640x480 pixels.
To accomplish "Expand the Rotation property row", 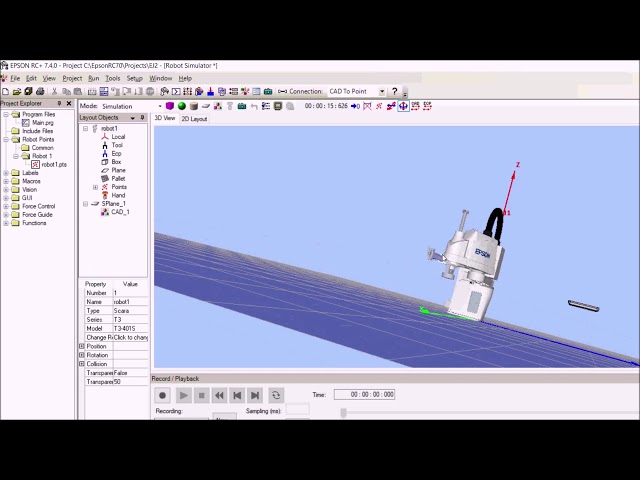I will (82, 355).
